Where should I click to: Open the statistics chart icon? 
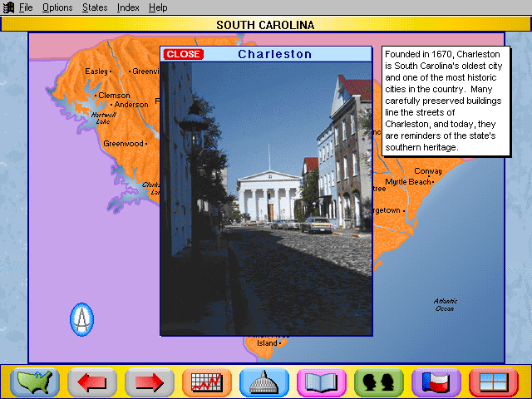207,382
